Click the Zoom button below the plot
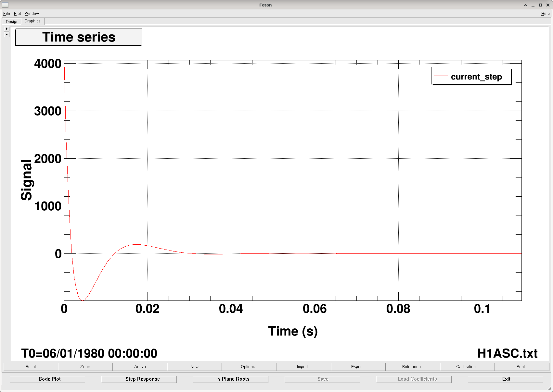Viewport: 553px width, 392px height. [x=85, y=367]
